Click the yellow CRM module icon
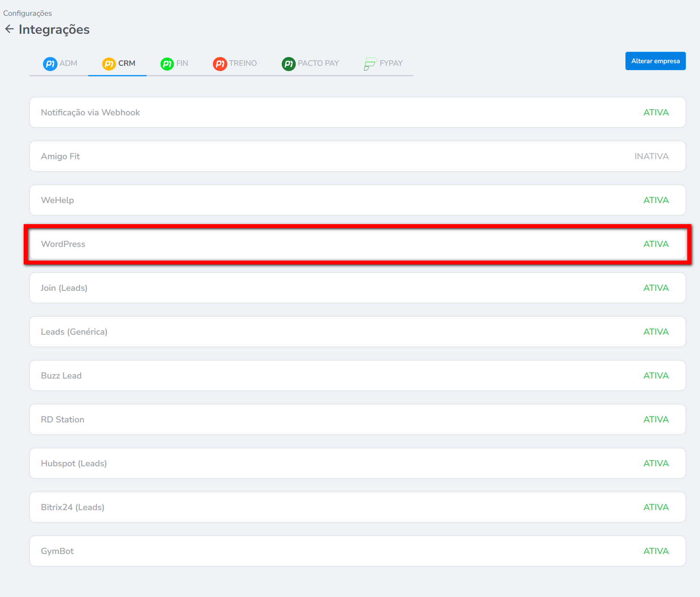 pos(109,64)
